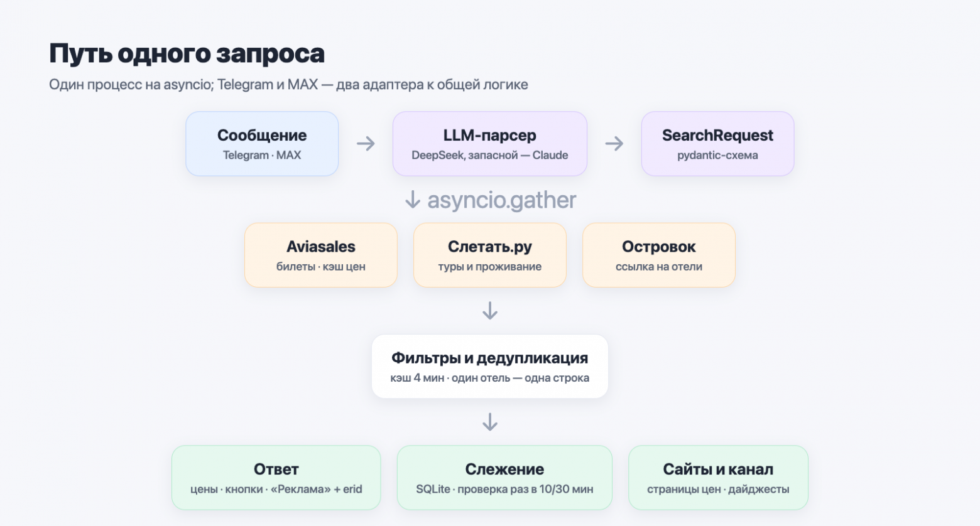Click the "Сайты и канал" card title
Viewport: 980px width, 526px height.
pos(718,469)
